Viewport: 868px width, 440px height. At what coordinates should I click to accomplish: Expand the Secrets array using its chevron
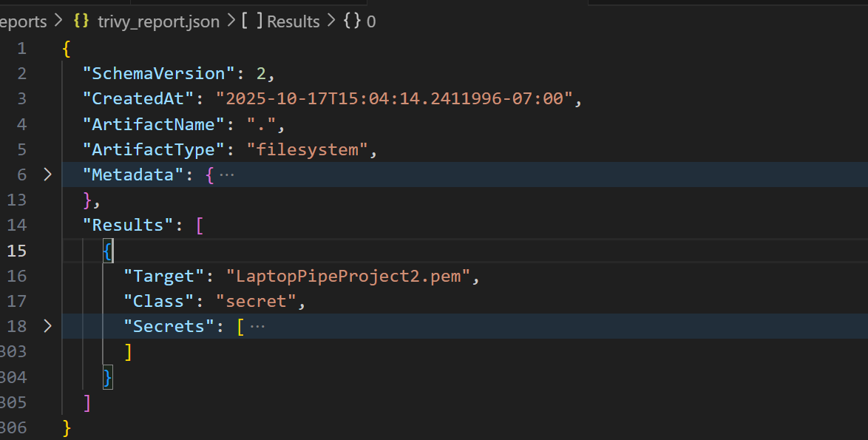click(x=47, y=325)
